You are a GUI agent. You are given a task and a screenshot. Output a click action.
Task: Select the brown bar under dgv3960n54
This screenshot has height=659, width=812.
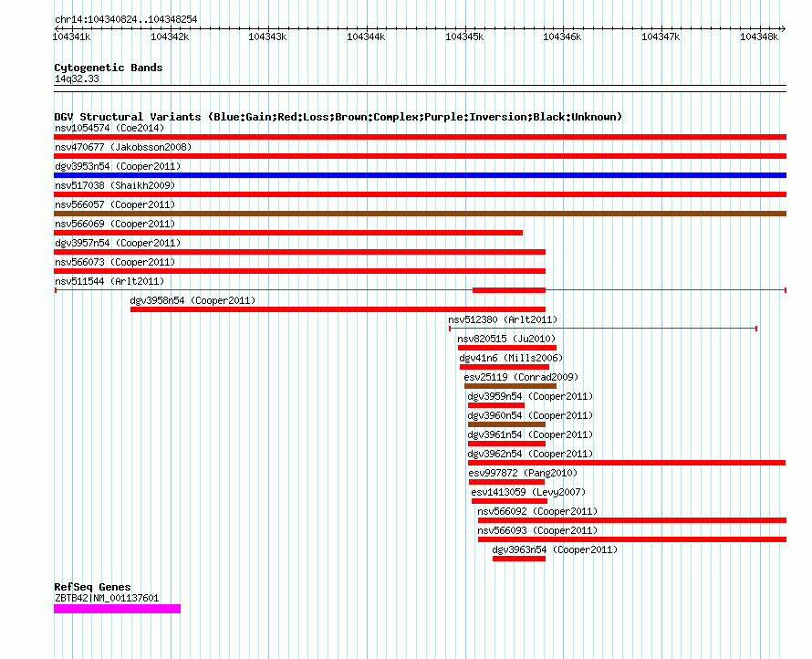point(506,424)
